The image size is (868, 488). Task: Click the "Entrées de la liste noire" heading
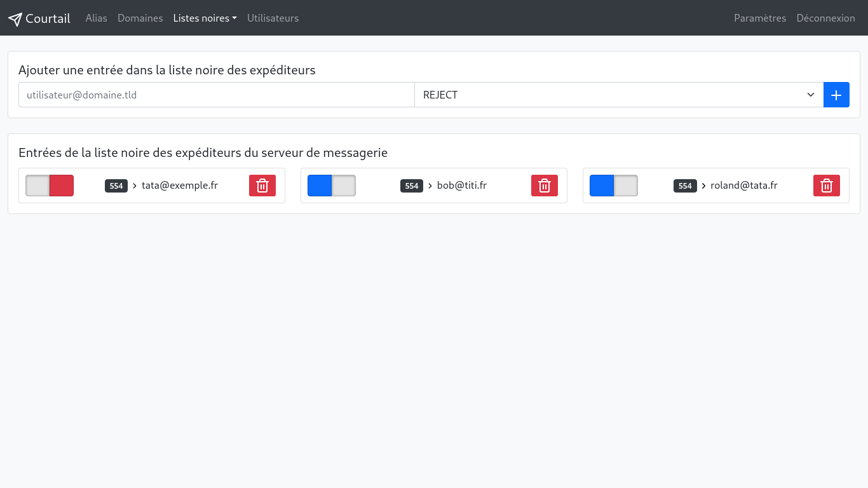(x=203, y=152)
